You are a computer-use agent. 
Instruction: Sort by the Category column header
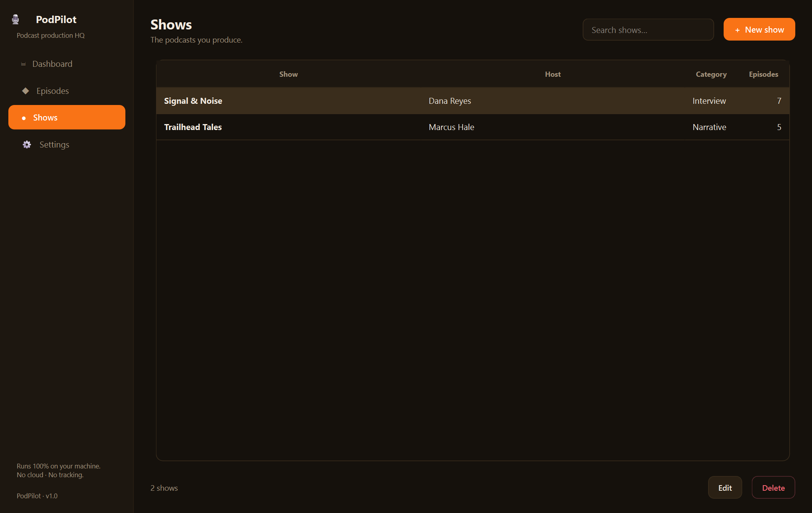[x=711, y=74]
